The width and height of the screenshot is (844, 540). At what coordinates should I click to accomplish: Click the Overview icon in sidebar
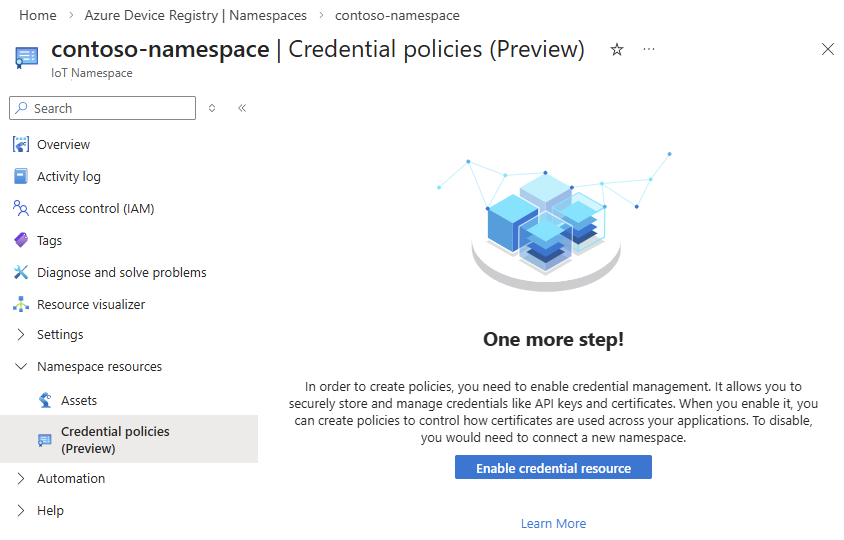click(x=21, y=145)
